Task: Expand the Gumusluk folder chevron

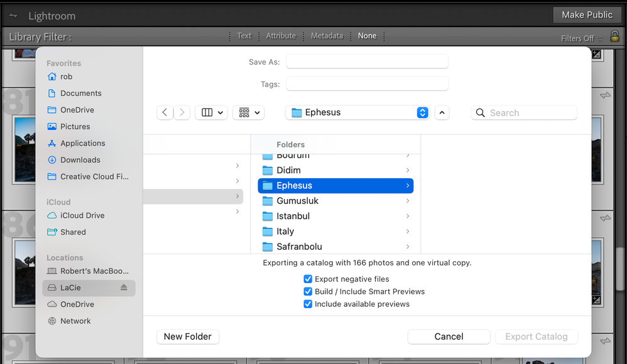Action: click(408, 201)
